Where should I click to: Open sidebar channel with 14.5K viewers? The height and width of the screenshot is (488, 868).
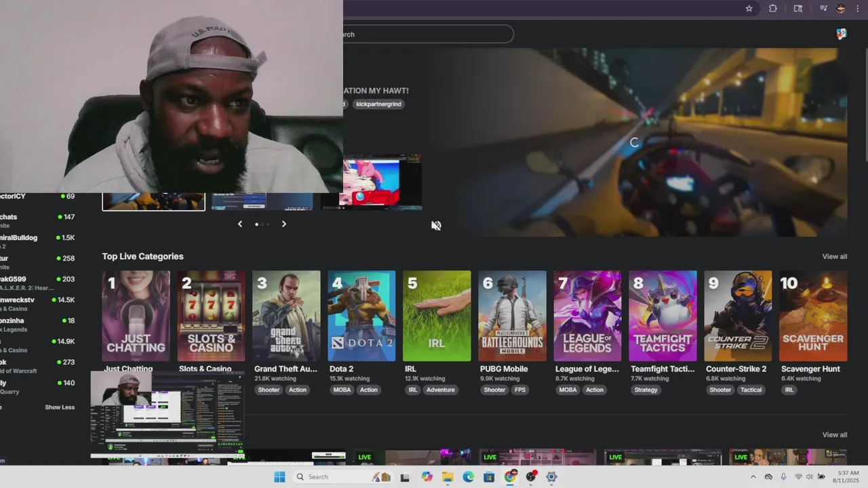[37, 304]
